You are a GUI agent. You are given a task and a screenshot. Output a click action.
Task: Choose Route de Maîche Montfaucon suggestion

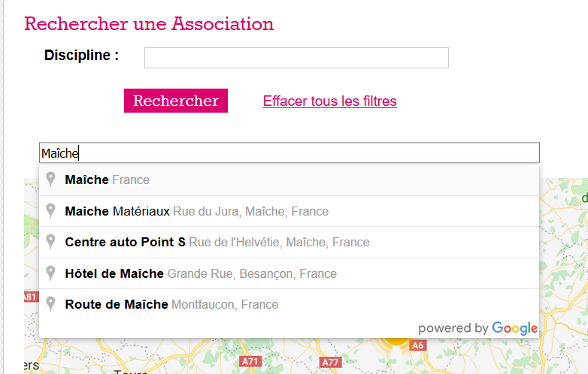(289, 304)
